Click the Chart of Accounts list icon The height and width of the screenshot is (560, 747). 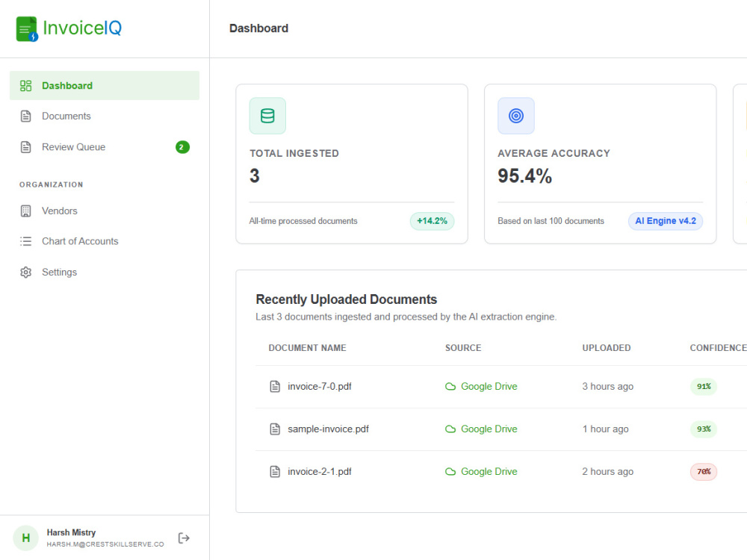25,241
